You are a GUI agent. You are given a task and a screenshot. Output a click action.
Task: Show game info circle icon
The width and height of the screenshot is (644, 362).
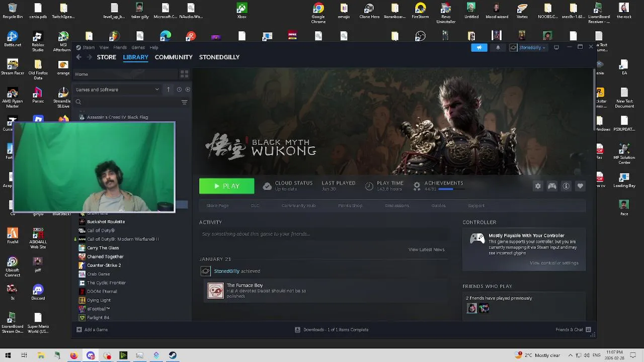coord(566,186)
